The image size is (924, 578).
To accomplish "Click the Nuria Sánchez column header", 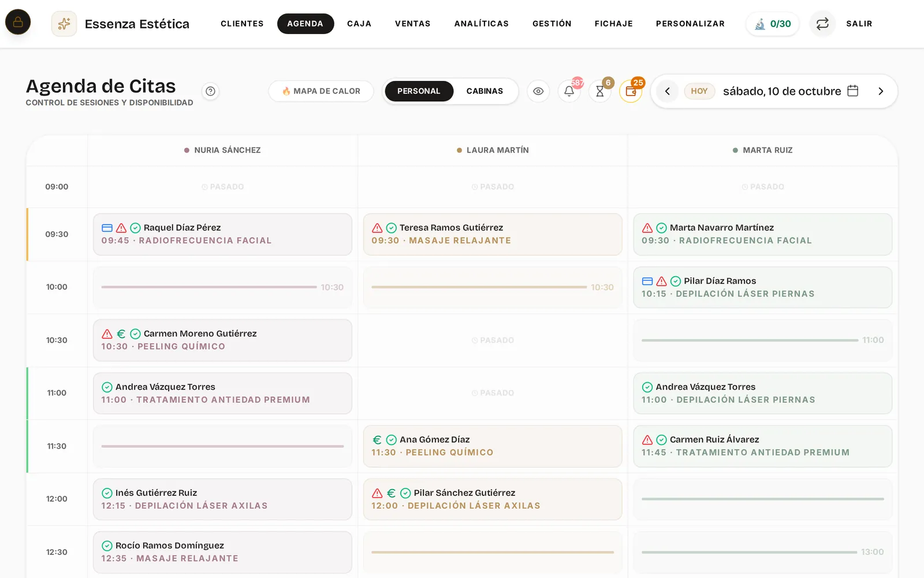I will pos(222,150).
